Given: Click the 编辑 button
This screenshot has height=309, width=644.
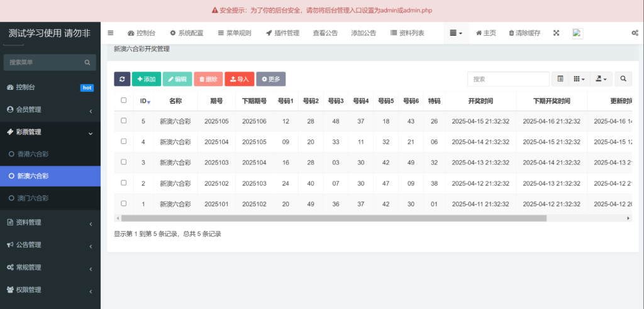Looking at the screenshot, I should tap(177, 79).
